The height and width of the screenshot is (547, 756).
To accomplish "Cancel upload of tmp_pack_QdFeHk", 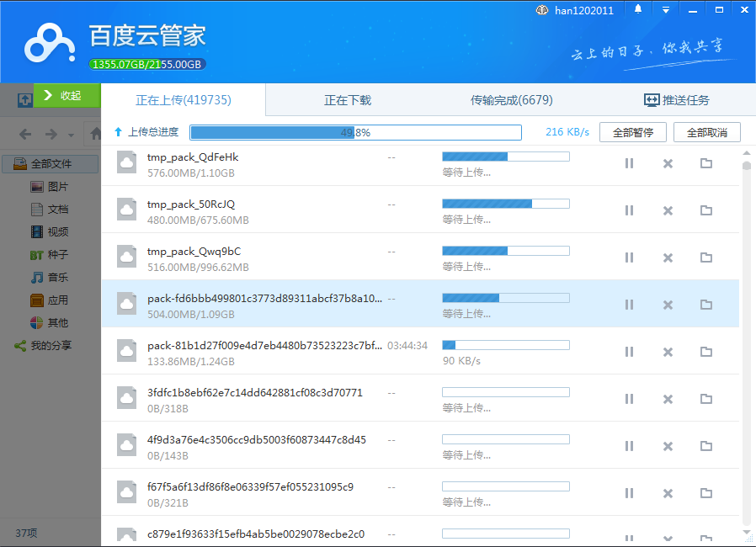I will coord(668,163).
